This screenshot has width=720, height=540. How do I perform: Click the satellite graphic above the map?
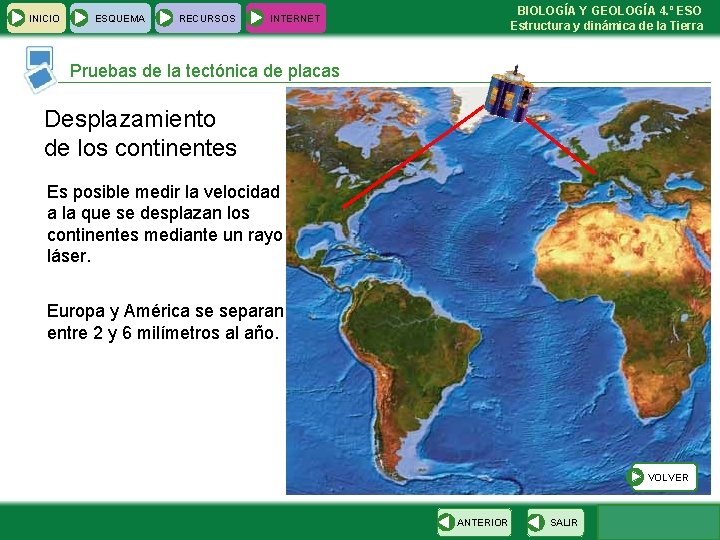click(509, 95)
